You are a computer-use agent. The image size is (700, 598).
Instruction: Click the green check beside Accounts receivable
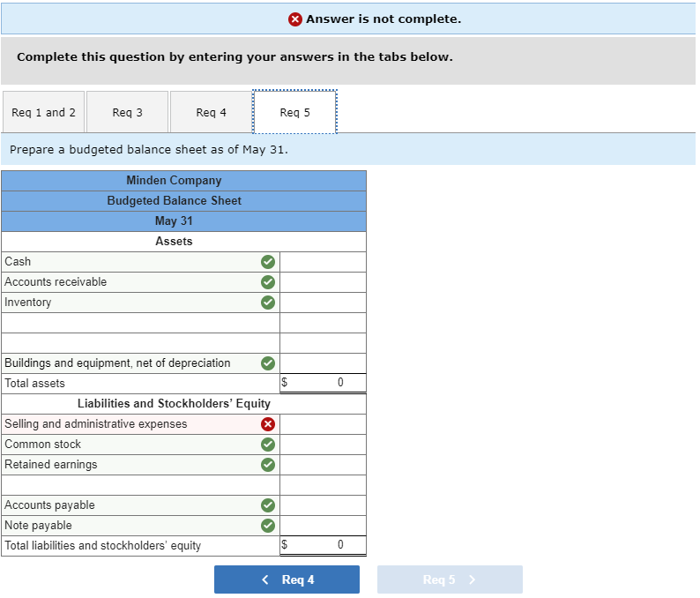tap(268, 282)
